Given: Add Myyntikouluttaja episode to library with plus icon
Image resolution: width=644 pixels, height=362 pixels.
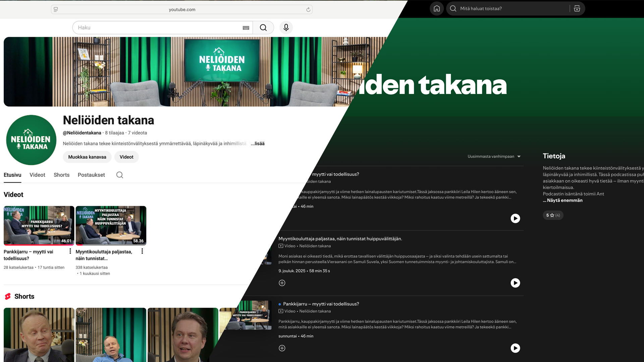Looking at the screenshot, I should [x=282, y=283].
